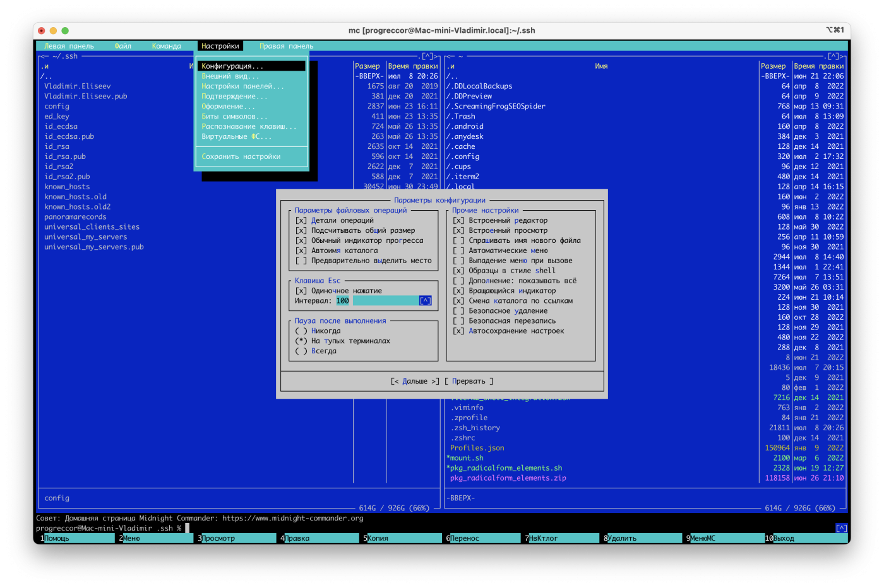This screenshot has width=884, height=588.
Task: Sort right panel by 'Размер' column header
Action: (x=773, y=66)
